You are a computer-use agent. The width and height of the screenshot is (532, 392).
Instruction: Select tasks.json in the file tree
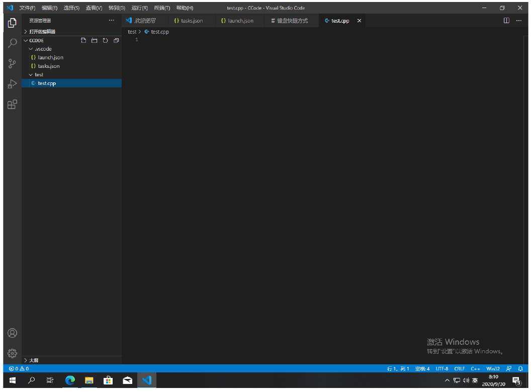coord(49,66)
